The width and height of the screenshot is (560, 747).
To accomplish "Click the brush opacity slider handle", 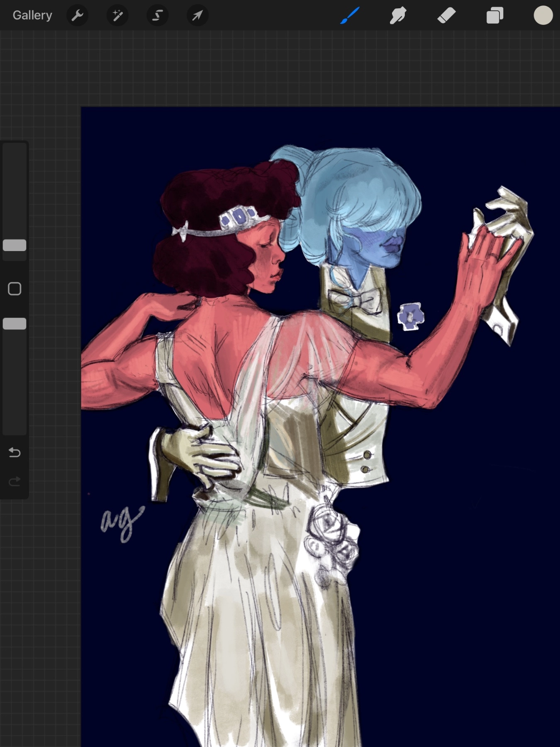I will click(15, 324).
